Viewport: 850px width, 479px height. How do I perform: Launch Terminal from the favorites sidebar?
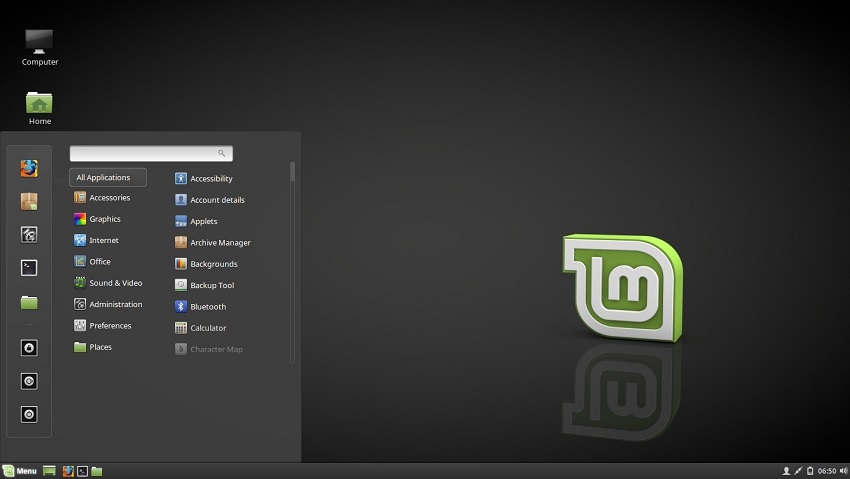click(29, 268)
